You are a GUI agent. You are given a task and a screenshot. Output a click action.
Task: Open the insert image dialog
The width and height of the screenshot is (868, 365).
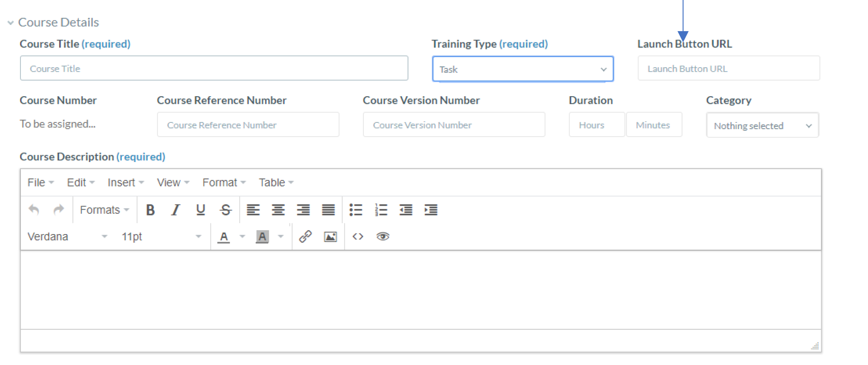[330, 236]
